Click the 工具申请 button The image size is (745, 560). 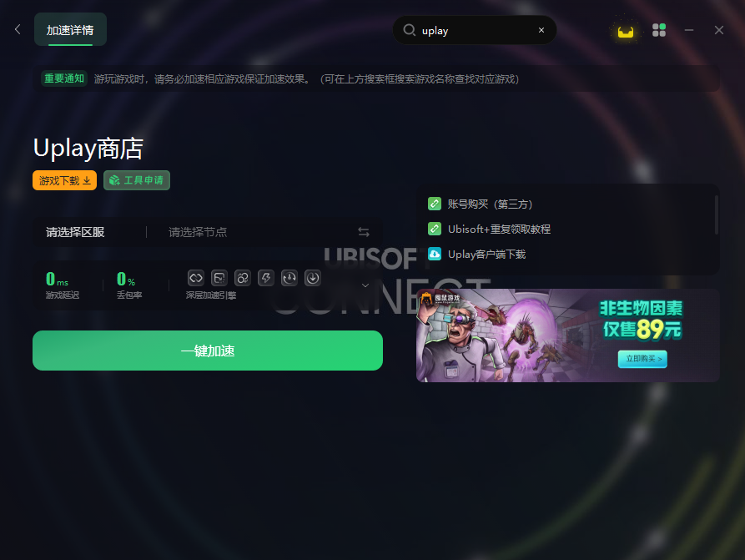point(137,180)
